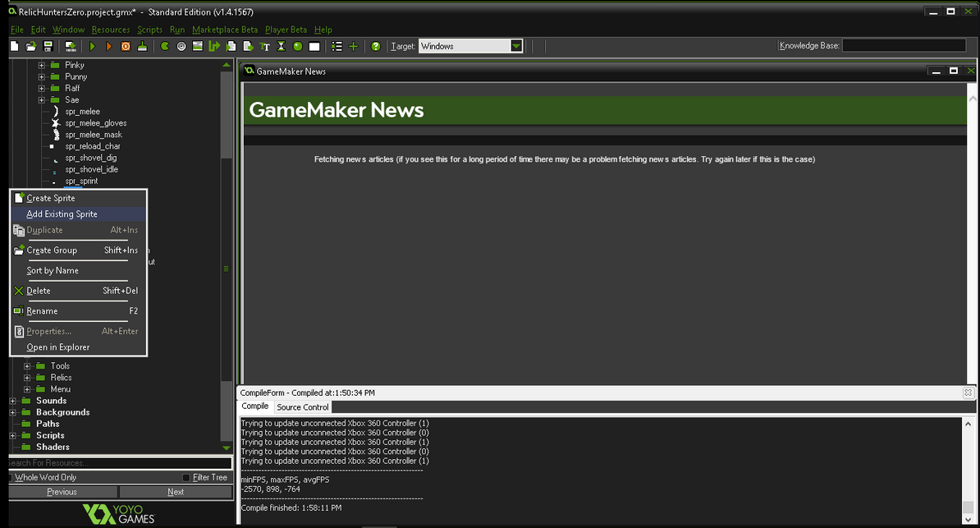Open the Target platform dropdown
The width and height of the screenshot is (980, 528).
point(516,46)
